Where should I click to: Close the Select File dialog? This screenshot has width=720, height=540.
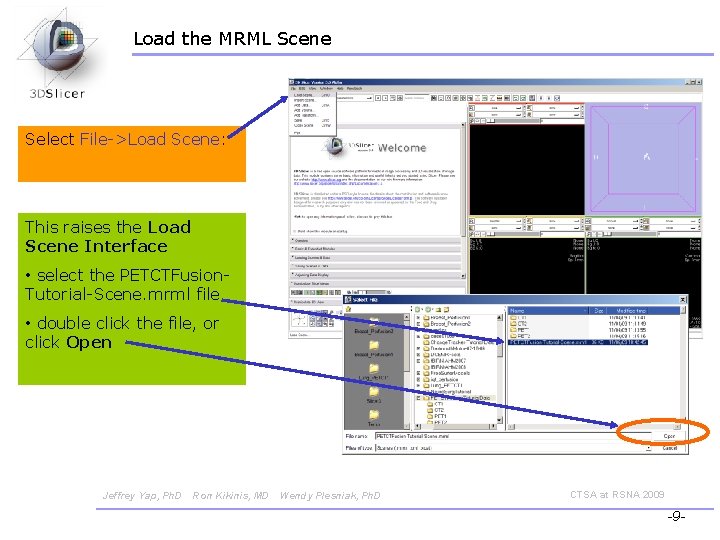pos(683,299)
